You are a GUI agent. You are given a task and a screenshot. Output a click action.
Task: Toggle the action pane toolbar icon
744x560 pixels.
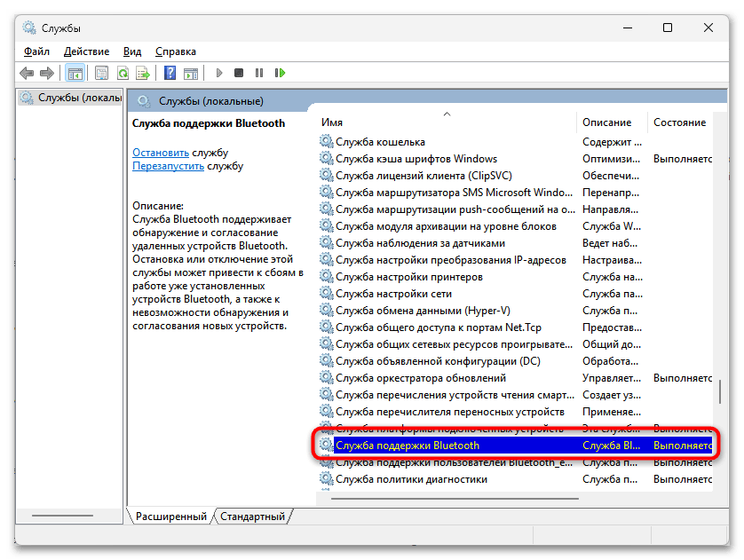(191, 73)
